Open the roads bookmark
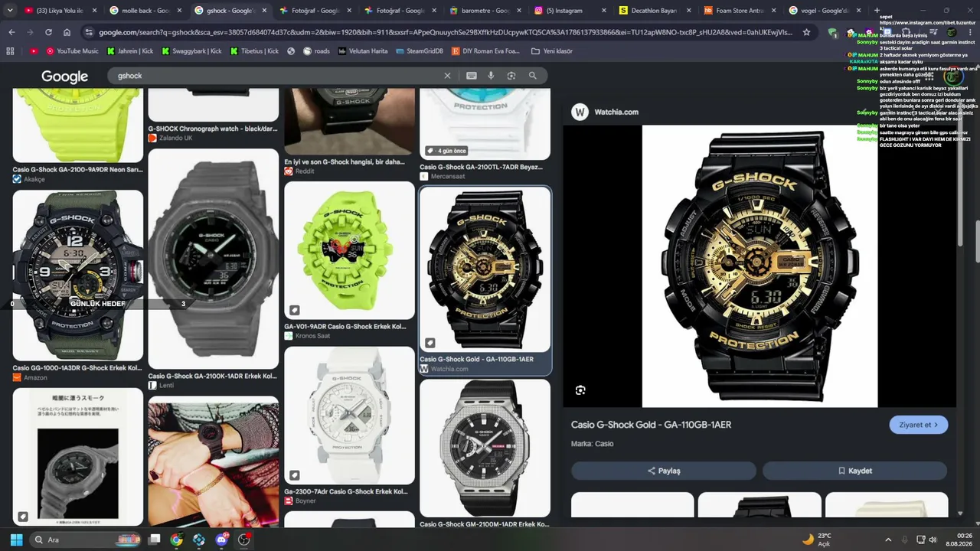Screen dimensions: 980x551 pyautogui.click(x=316, y=51)
